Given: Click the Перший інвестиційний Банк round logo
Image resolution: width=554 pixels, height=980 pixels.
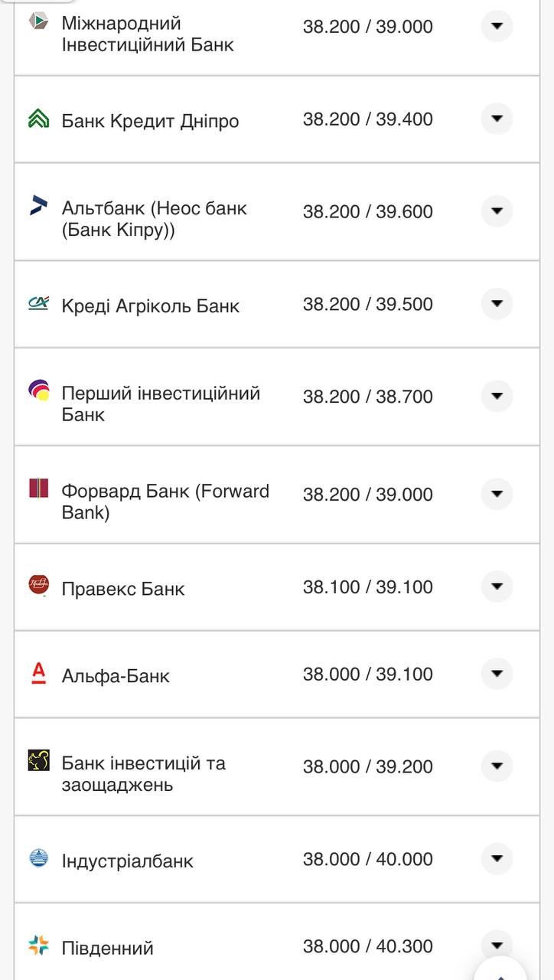Looking at the screenshot, I should pyautogui.click(x=39, y=390).
